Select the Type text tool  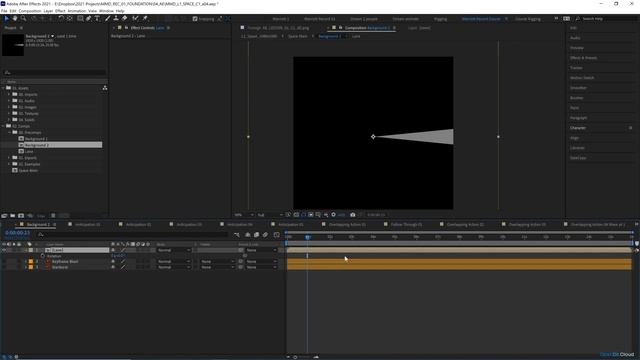[97, 18]
